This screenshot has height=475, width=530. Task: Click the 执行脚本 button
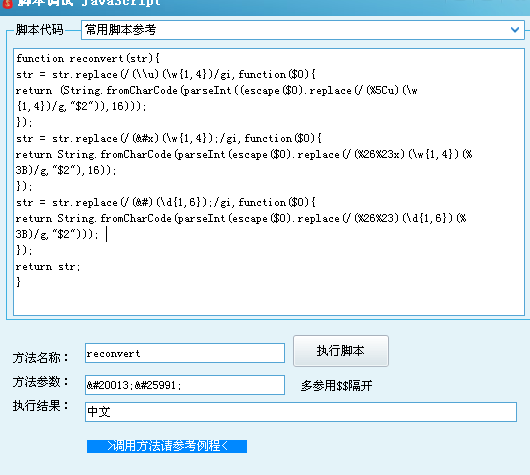click(341, 351)
